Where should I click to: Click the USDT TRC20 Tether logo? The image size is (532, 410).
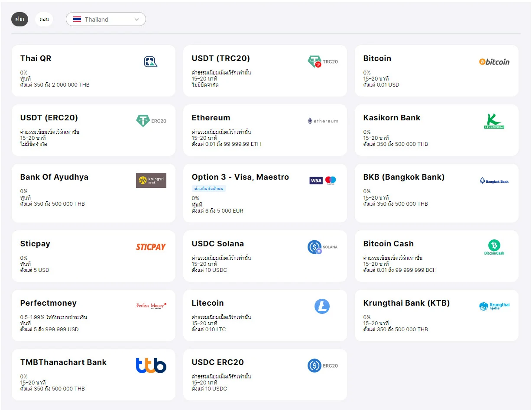(323, 61)
